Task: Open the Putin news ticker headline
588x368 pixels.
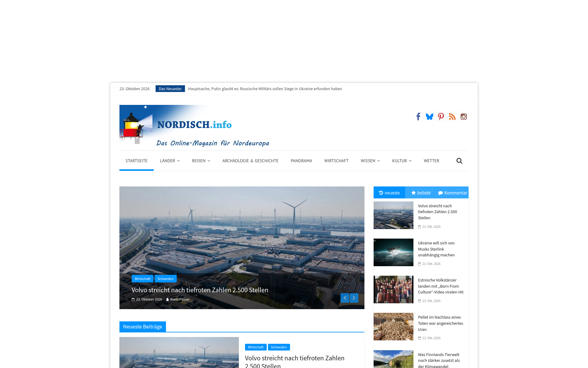Action: [x=265, y=89]
